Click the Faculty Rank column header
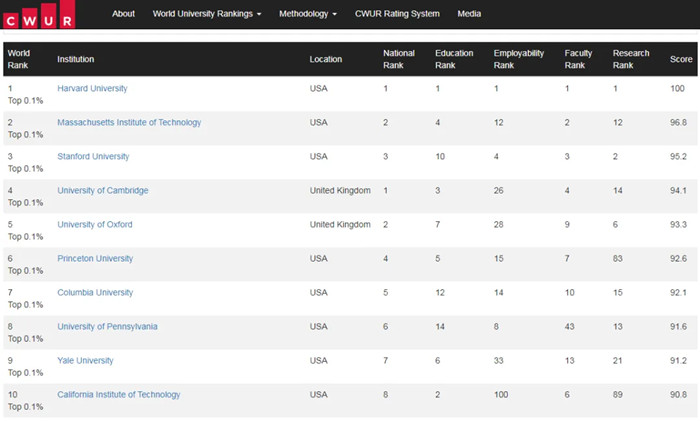The width and height of the screenshot is (700, 421). [x=578, y=59]
